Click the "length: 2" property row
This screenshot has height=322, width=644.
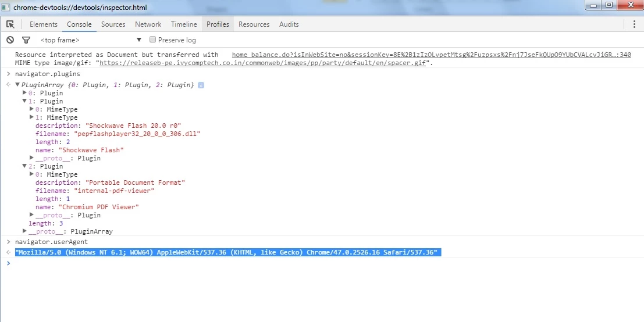click(x=52, y=142)
